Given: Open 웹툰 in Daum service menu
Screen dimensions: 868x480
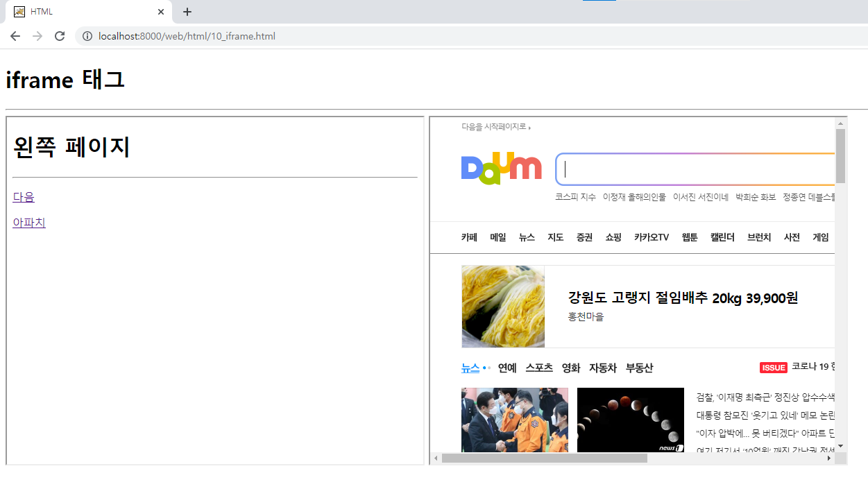Looking at the screenshot, I should pyautogui.click(x=690, y=237).
